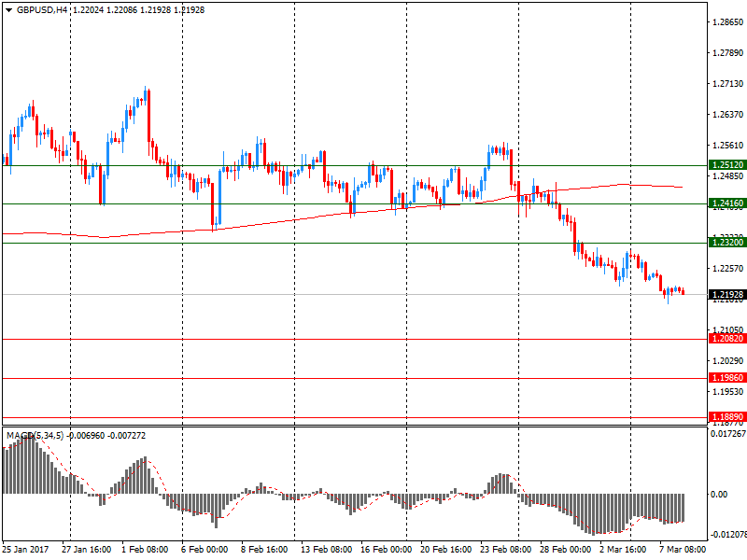This screenshot has width=747, height=560.
Task: Click the 1.19530 price scale value
Action: (x=727, y=391)
